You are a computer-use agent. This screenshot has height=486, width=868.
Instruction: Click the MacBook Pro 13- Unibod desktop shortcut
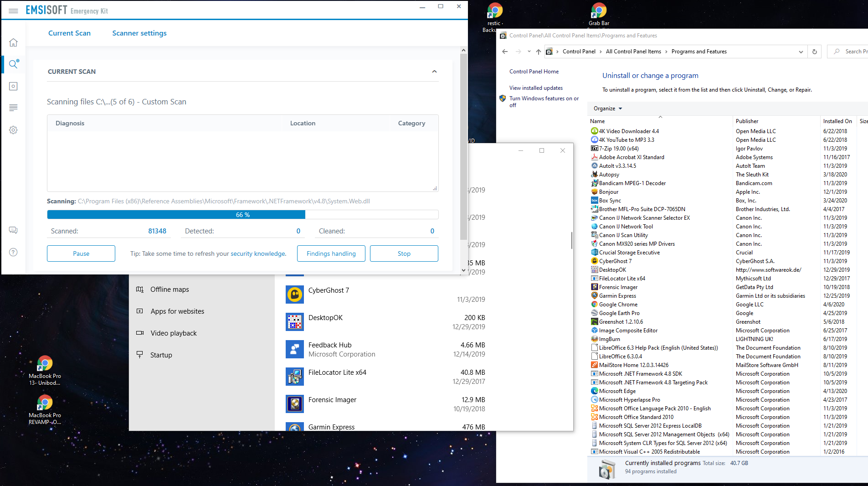pyautogui.click(x=45, y=370)
